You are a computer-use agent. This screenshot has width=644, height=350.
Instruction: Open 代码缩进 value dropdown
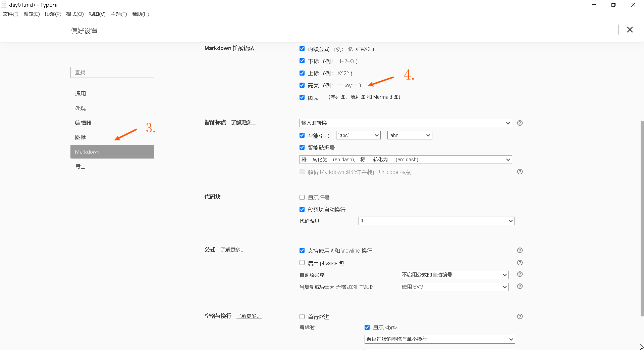coord(436,221)
